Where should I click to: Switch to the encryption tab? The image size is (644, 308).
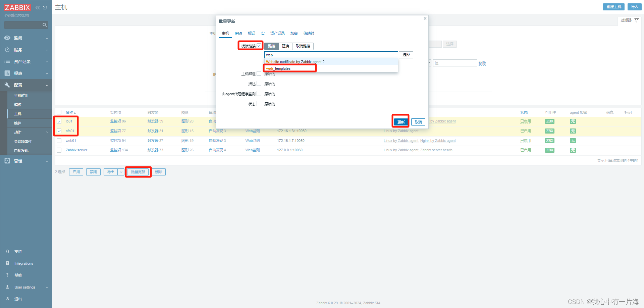[x=294, y=33]
